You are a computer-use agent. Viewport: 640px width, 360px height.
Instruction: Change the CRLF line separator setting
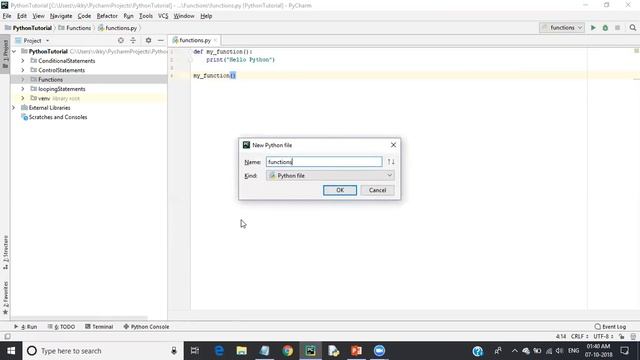[x=580, y=336]
